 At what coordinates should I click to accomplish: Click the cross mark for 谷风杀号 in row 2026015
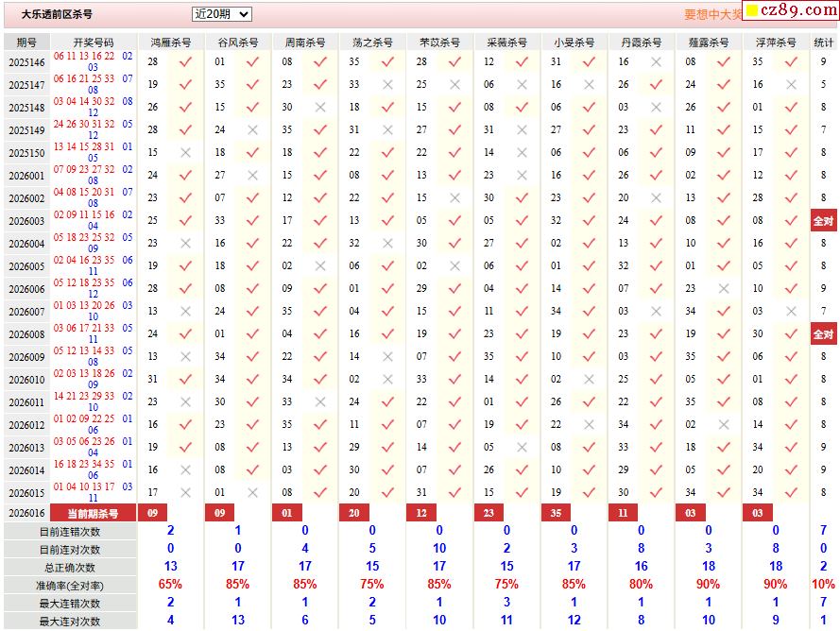252,493
